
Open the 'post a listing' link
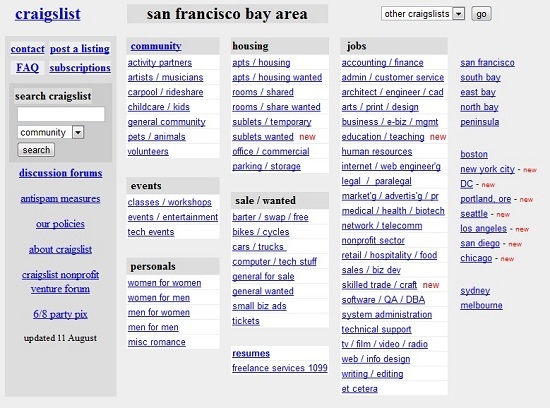[x=80, y=48]
